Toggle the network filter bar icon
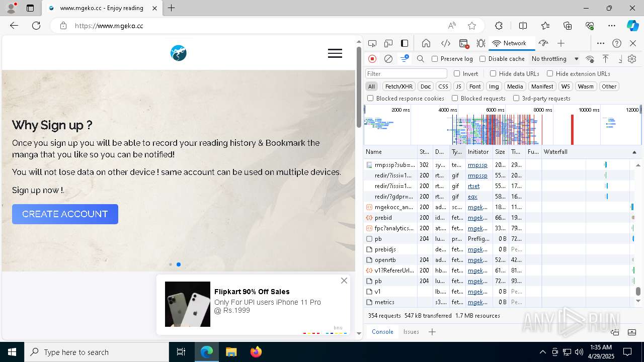Viewport: 644px width, 362px height. (404, 59)
